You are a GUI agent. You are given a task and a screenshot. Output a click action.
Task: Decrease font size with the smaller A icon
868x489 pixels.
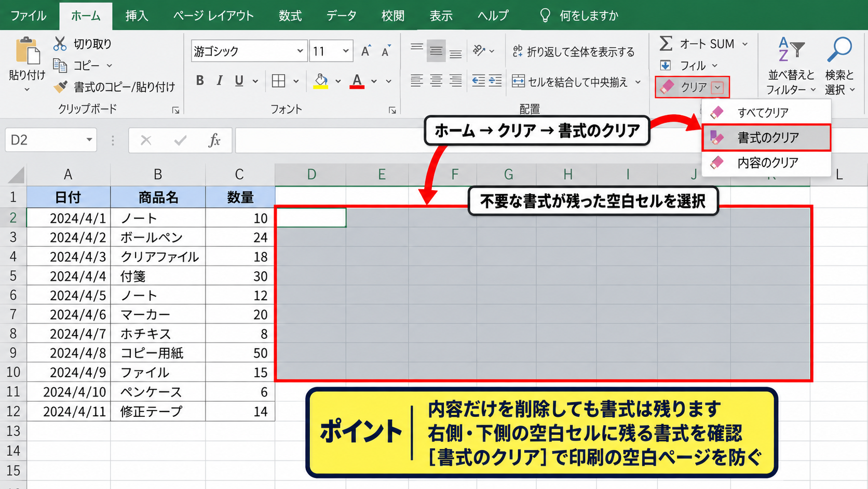pos(386,51)
